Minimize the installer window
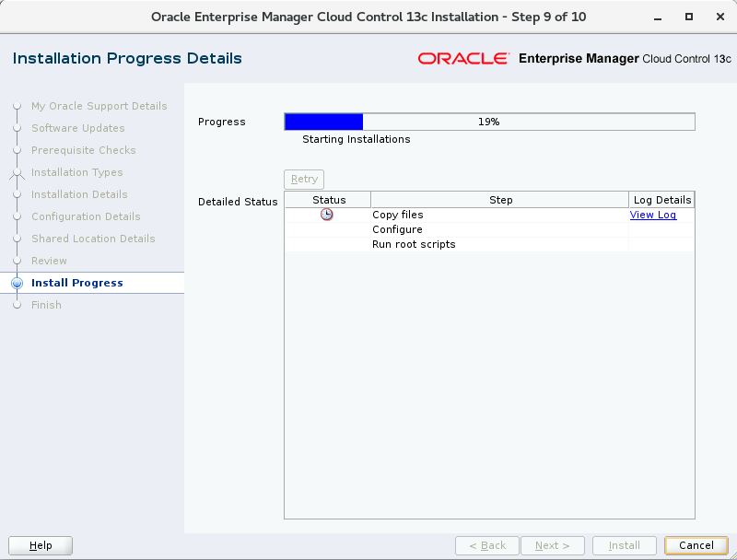 (x=658, y=17)
